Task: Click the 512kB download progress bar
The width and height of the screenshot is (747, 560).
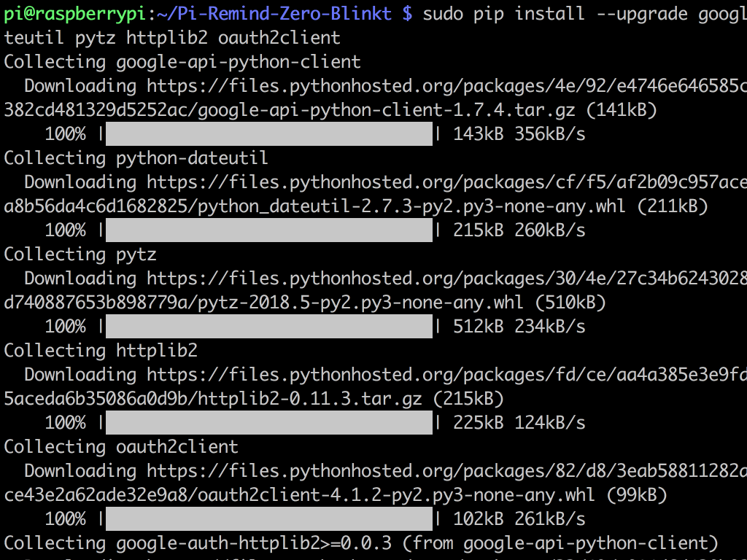Action: (268, 326)
